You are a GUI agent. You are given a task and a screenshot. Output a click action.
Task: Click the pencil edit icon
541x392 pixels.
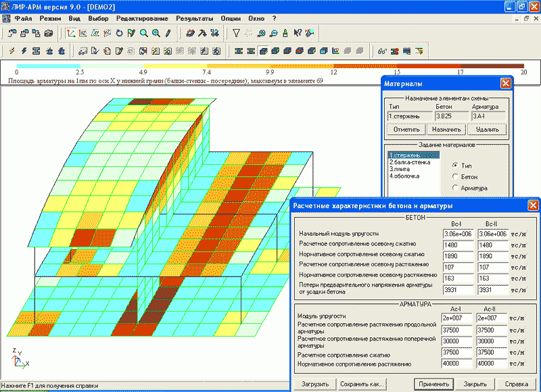point(168,32)
